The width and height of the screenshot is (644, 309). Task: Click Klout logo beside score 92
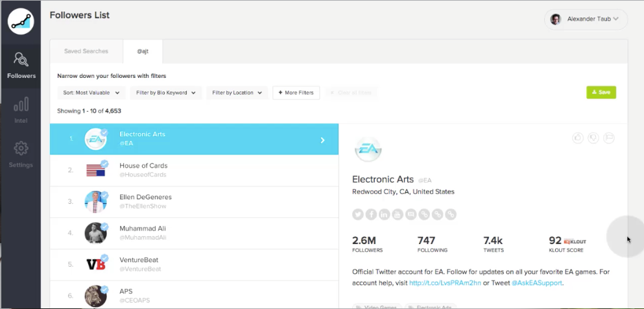[575, 241]
